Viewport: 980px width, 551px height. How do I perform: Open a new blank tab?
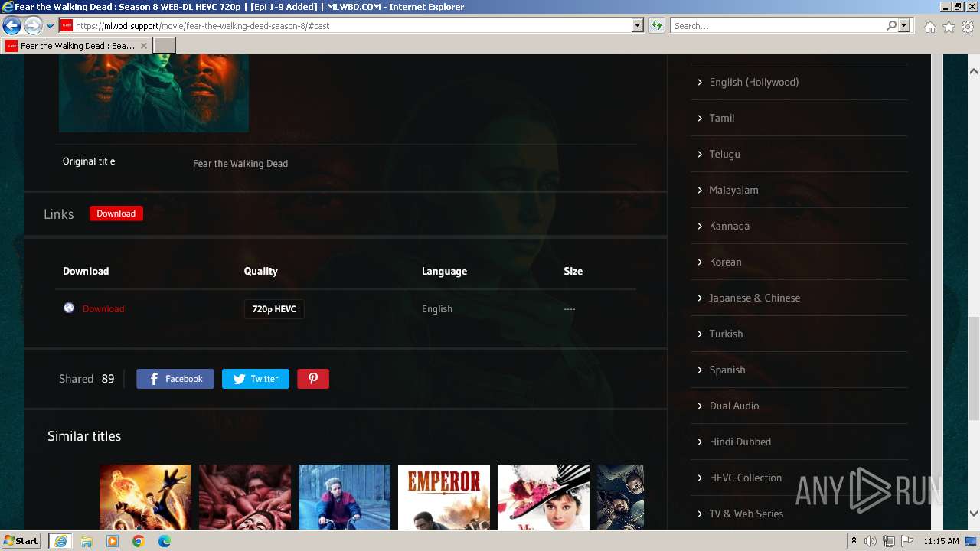[x=165, y=46]
